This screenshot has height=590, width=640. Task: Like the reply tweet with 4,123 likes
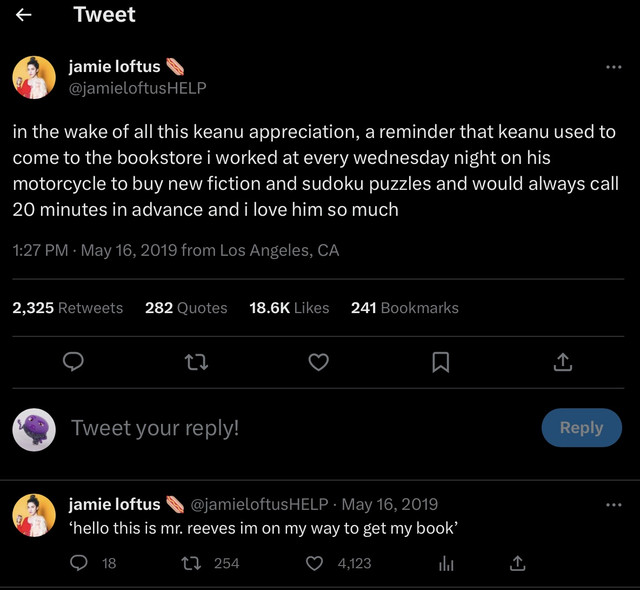click(x=314, y=563)
